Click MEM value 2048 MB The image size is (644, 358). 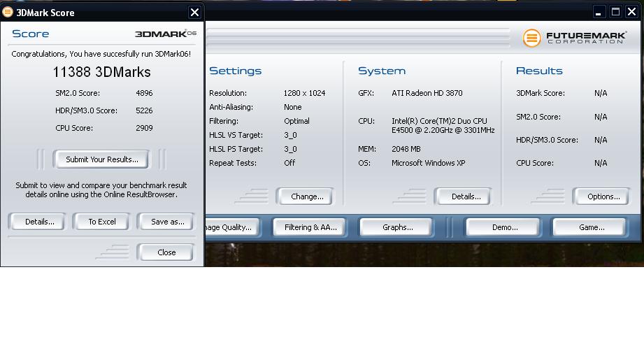(406, 149)
